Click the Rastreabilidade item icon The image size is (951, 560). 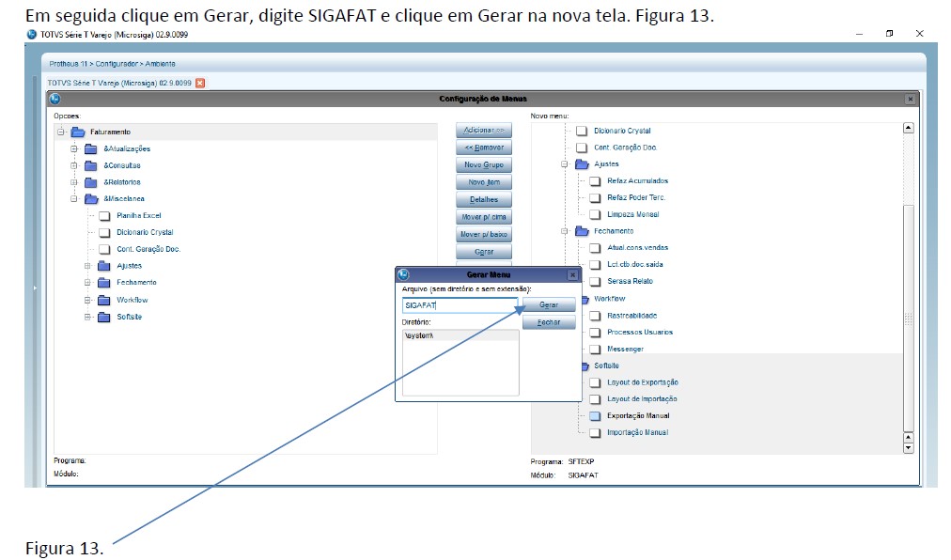coord(595,316)
